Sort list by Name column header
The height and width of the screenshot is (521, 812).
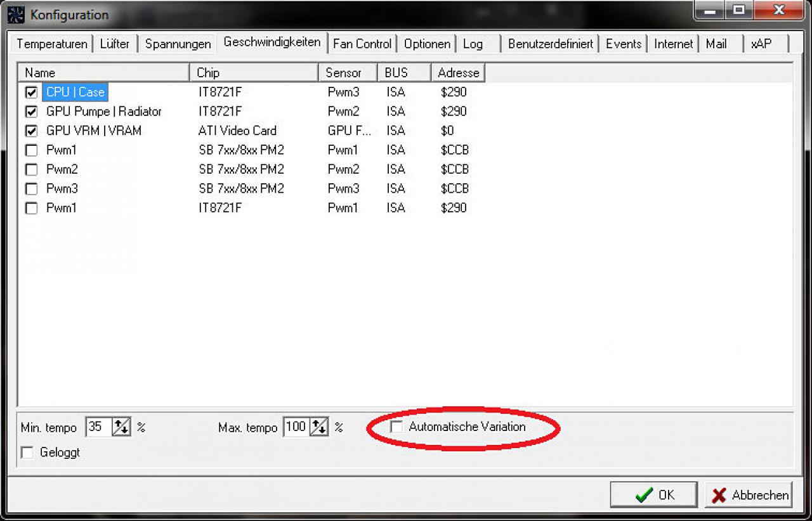pos(103,72)
